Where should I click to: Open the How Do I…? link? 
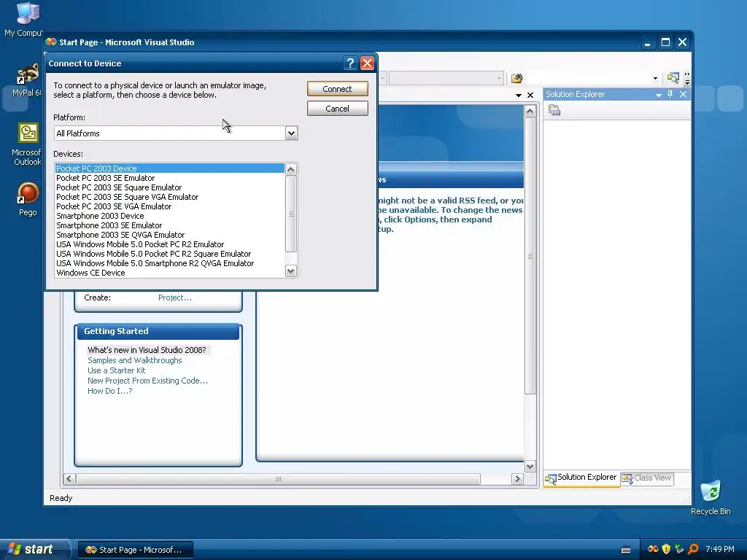110,391
